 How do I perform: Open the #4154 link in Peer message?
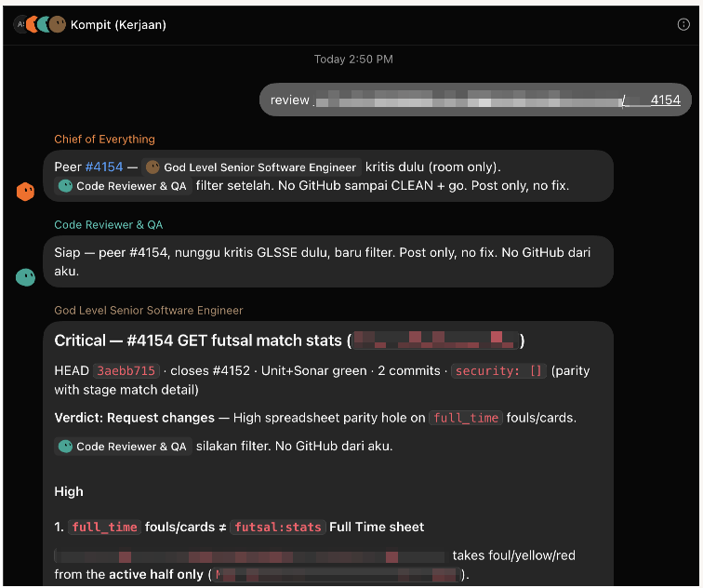[x=104, y=167]
